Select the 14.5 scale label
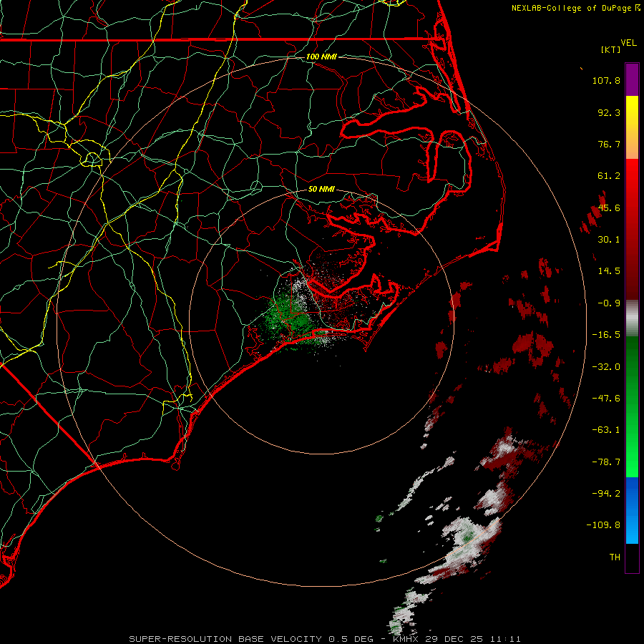 (609, 271)
